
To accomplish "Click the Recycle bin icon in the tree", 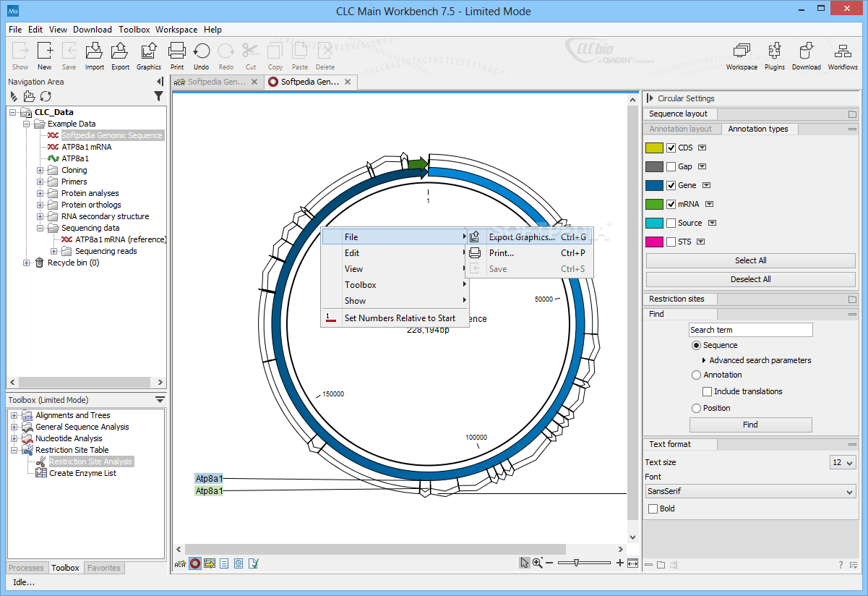I will 40,263.
